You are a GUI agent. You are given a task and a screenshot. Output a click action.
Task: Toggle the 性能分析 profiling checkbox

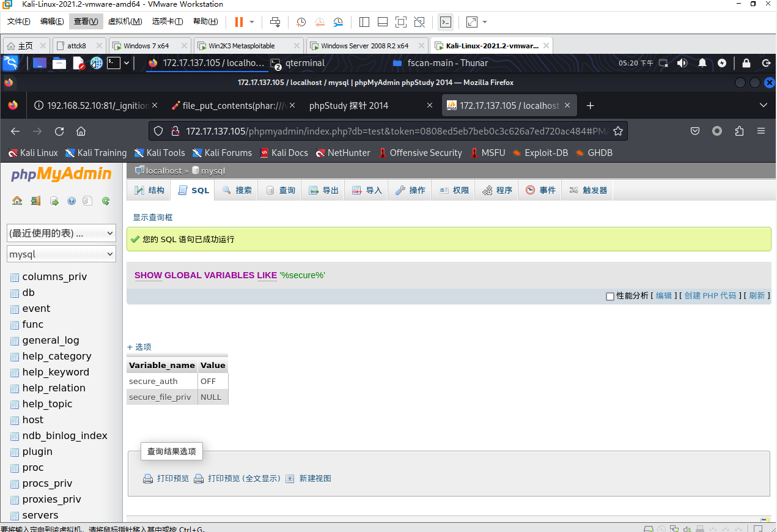click(x=609, y=296)
